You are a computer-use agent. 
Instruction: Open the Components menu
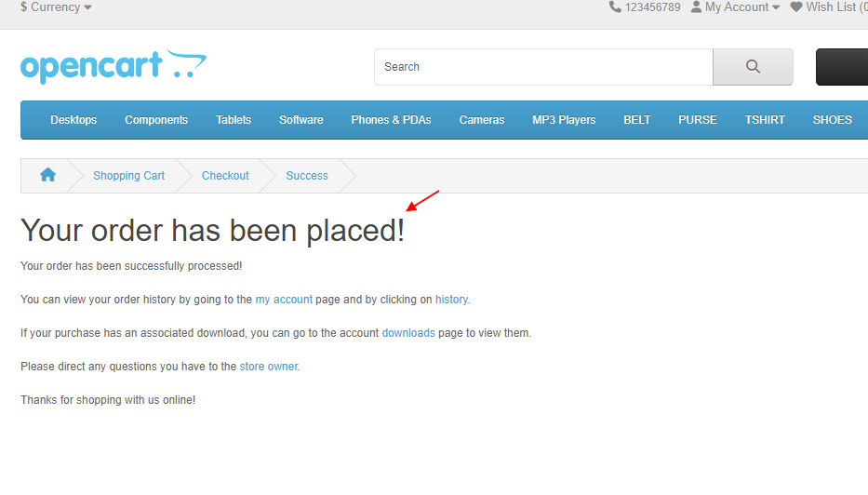[x=156, y=120]
